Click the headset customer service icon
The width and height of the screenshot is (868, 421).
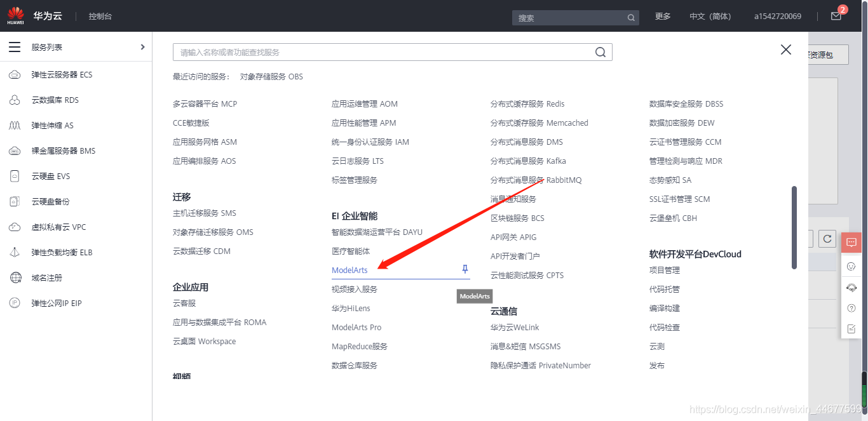click(x=851, y=288)
